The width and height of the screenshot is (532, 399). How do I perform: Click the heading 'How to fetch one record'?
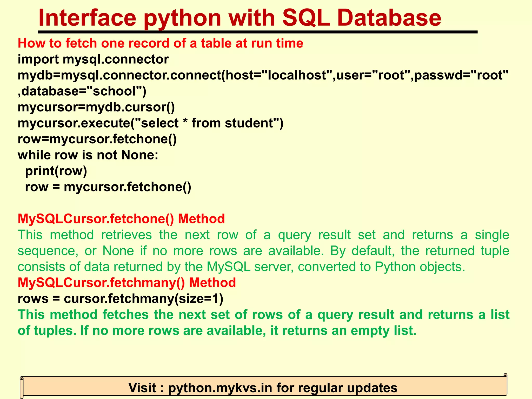[160, 43]
